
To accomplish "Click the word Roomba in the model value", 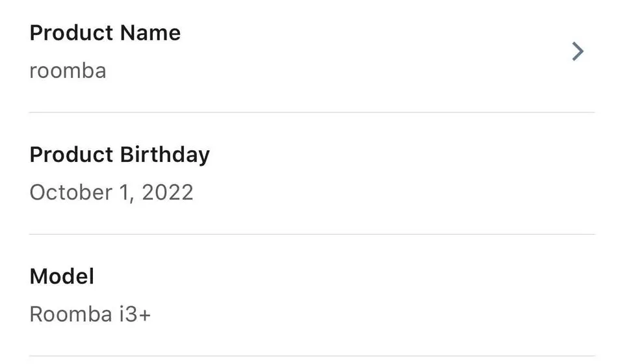I will click(71, 315).
